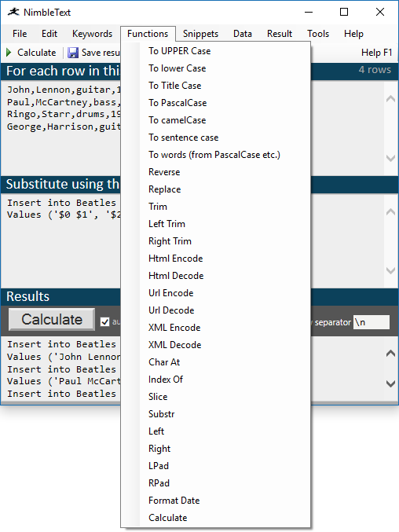Open the File menu
Viewport: 399px width, 532px height.
pyautogui.click(x=20, y=34)
